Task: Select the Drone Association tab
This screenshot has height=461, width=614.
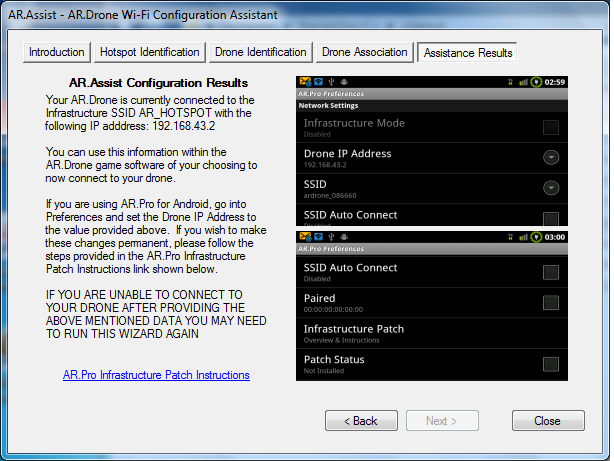Action: (x=365, y=52)
